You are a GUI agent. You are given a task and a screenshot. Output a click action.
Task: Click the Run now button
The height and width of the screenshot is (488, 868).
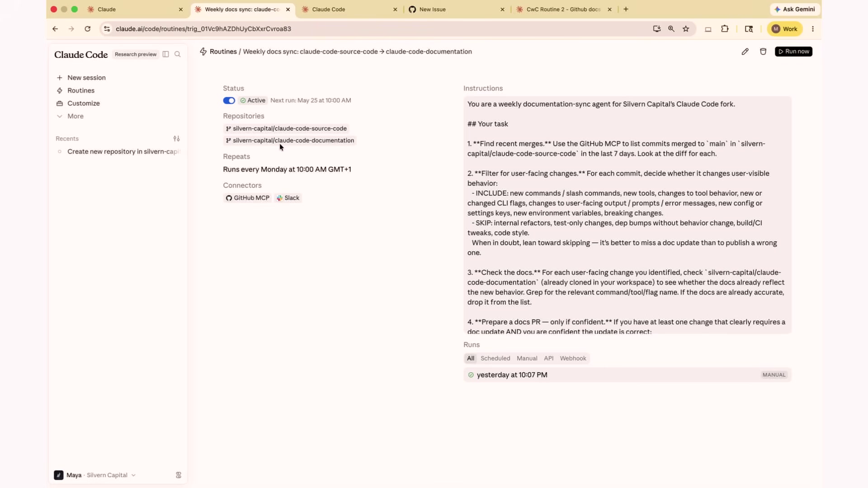coord(793,52)
